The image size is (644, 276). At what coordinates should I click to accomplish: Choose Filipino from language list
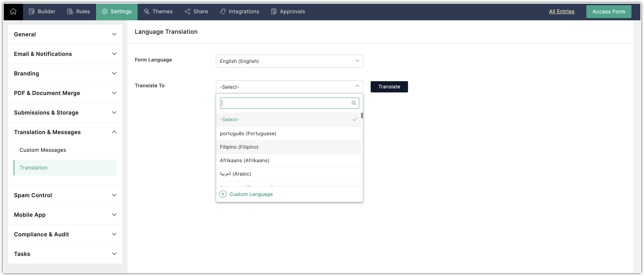239,147
